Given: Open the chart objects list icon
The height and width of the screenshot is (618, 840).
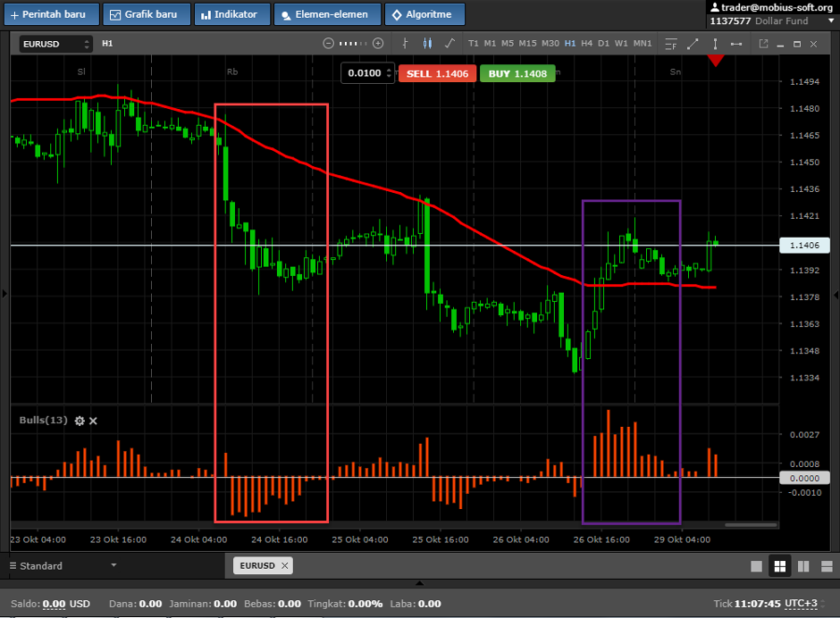Looking at the screenshot, I should coord(671,44).
